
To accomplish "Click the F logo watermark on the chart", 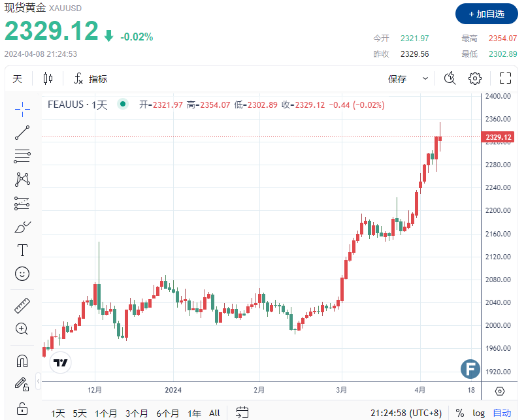I will (x=470, y=369).
